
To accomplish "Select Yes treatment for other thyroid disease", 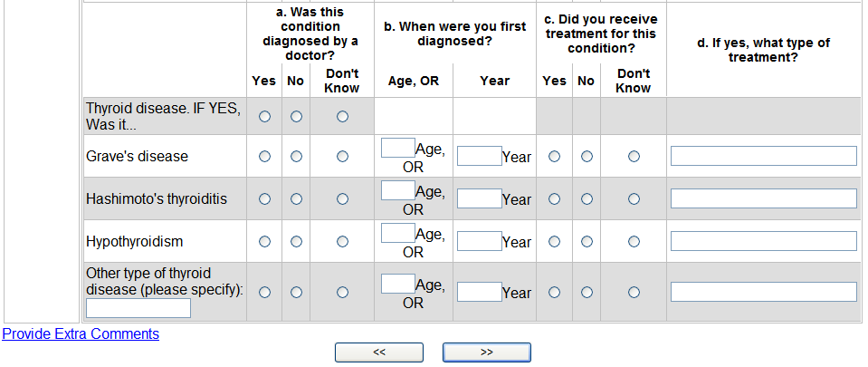I will [554, 292].
